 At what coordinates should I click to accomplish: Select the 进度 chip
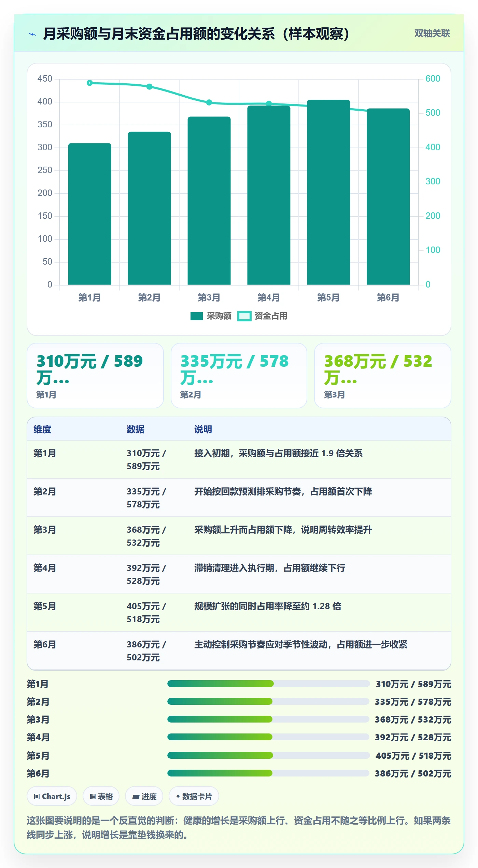tap(144, 796)
